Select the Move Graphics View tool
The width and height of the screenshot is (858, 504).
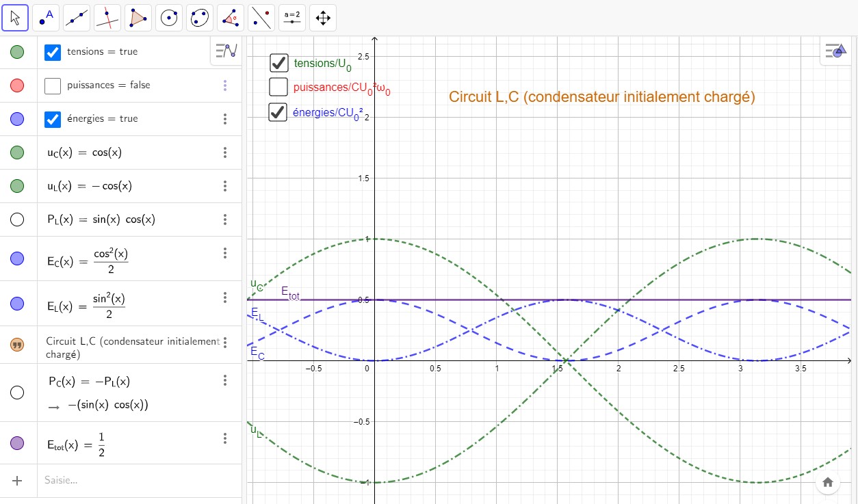323,18
